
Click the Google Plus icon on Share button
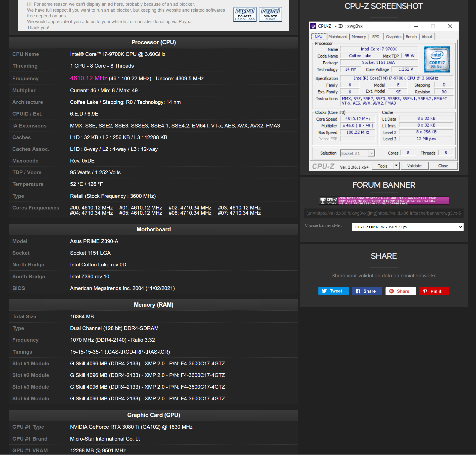tap(391, 291)
